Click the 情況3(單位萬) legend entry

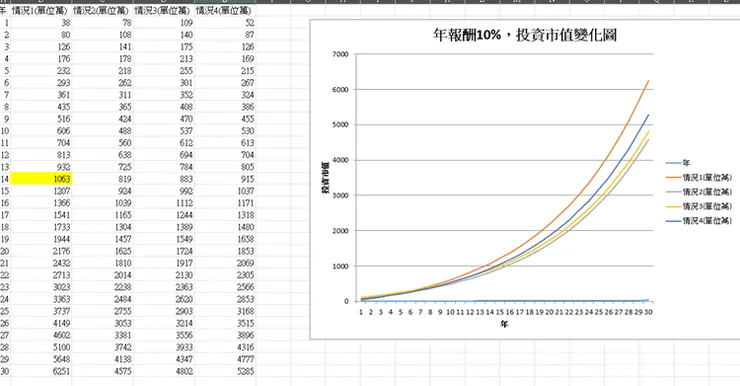pyautogui.click(x=699, y=206)
